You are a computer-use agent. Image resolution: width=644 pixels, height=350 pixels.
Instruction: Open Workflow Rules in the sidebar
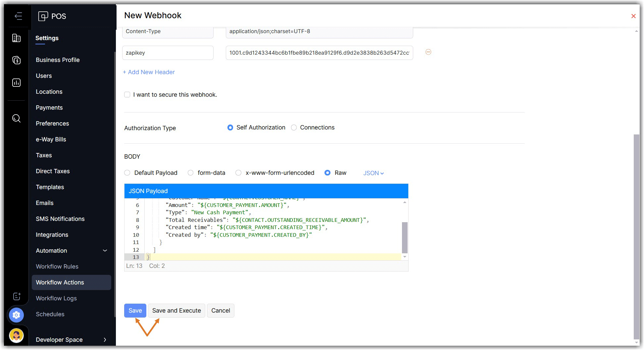tap(57, 267)
